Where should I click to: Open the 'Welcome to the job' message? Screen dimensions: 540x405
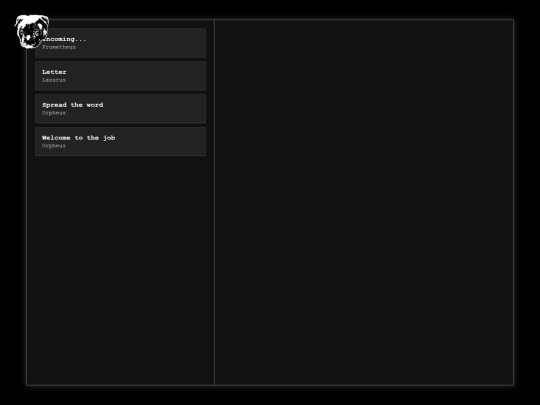point(121,142)
